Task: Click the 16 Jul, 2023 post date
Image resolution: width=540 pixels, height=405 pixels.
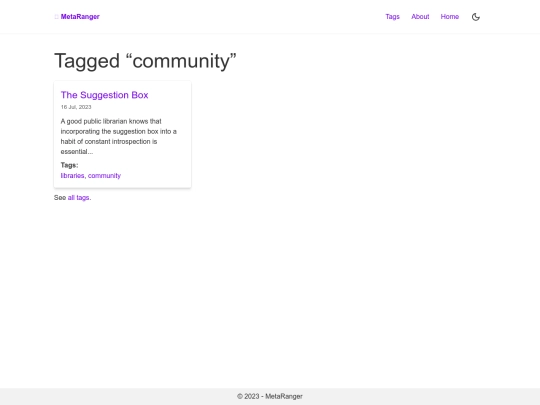Action: [76, 107]
